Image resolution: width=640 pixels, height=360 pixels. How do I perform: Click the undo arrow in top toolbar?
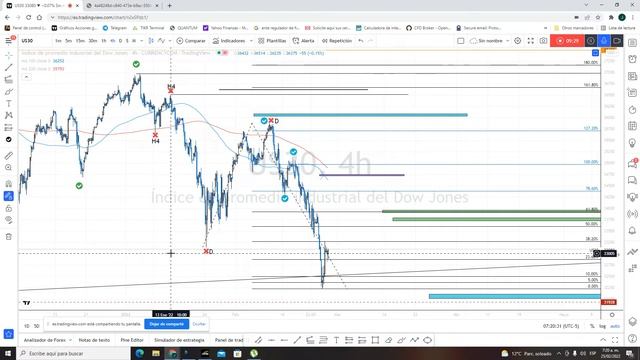click(x=361, y=41)
